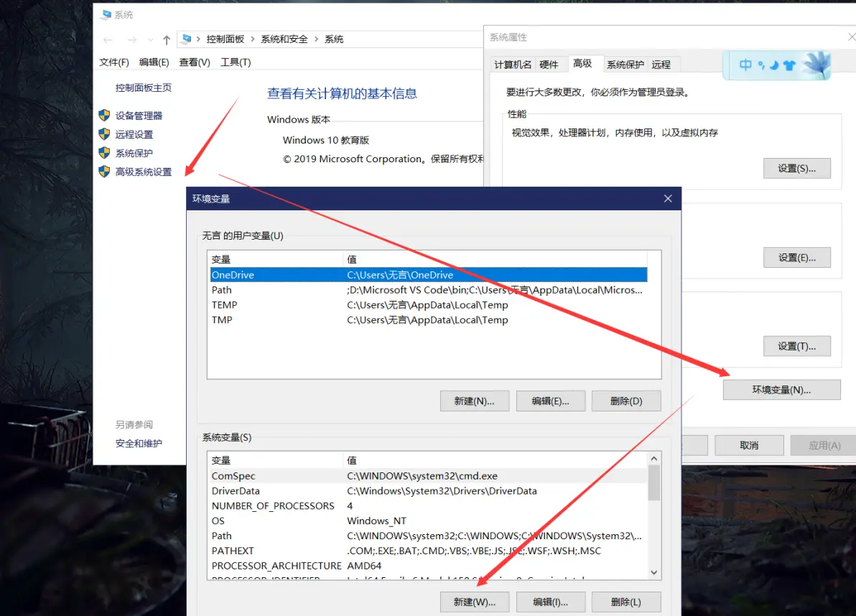
Task: Expand the chevron after 系统和安全 breadcrumb
Action: (316, 39)
